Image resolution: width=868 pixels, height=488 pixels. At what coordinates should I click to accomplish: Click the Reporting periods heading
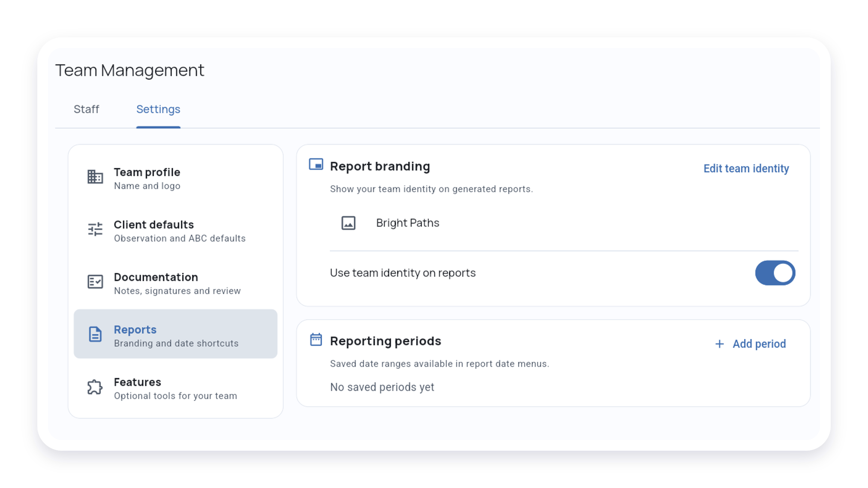tap(385, 341)
